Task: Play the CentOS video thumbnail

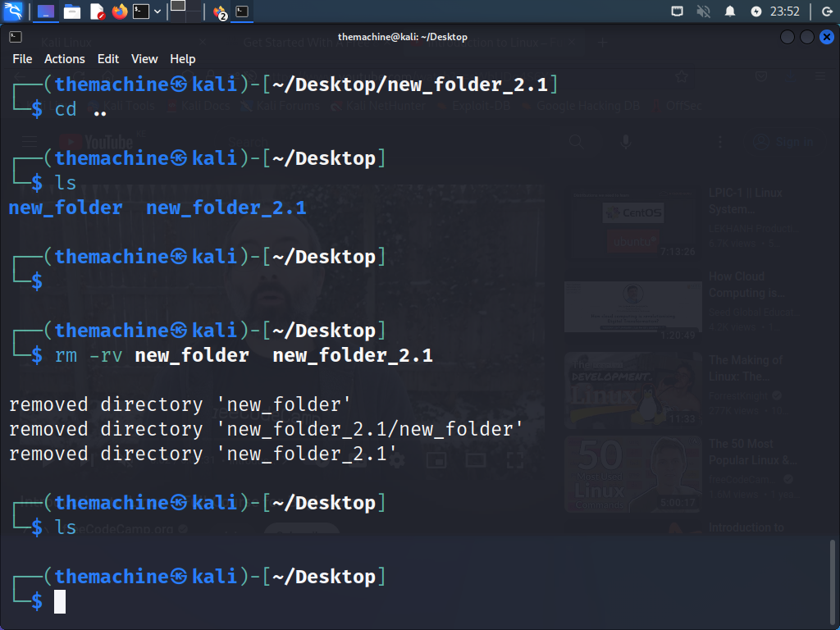Action: [x=632, y=221]
